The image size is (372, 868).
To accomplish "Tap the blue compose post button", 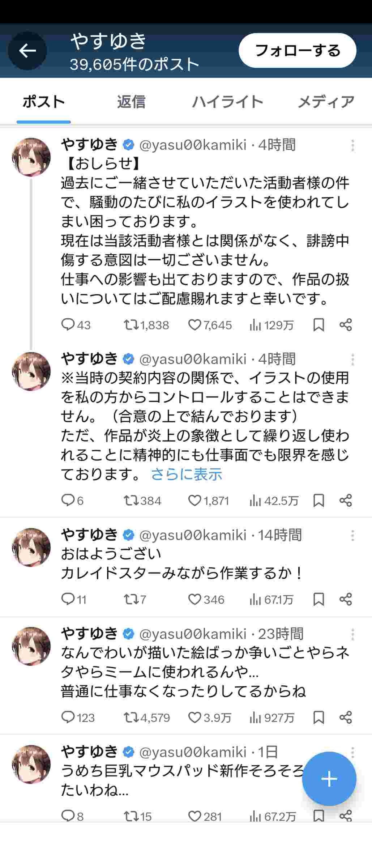I will coord(329,779).
